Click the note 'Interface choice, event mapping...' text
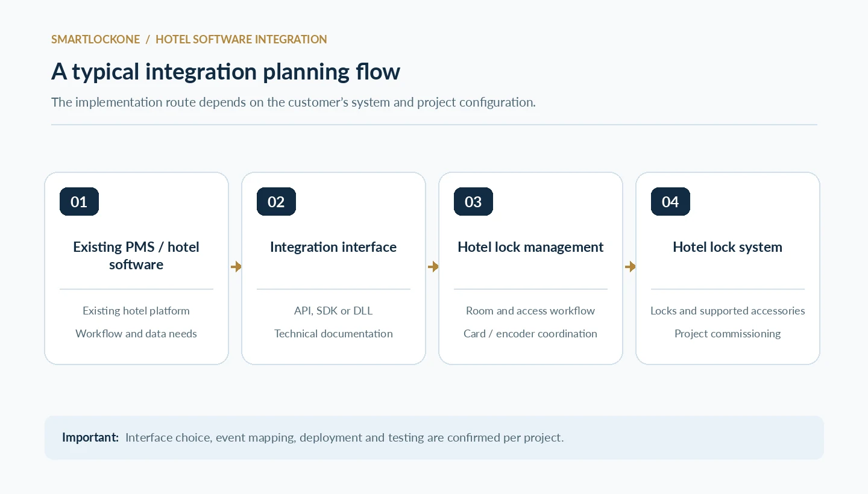 [x=344, y=437]
